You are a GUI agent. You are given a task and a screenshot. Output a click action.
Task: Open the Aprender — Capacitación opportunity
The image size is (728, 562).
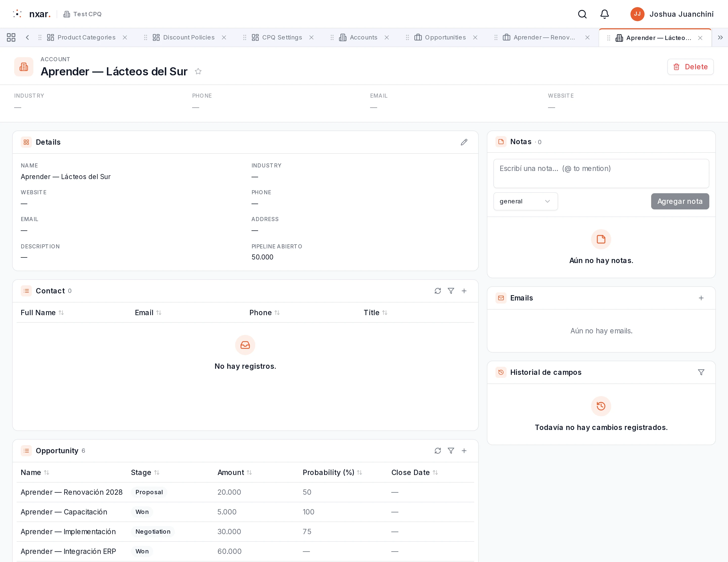(x=64, y=512)
